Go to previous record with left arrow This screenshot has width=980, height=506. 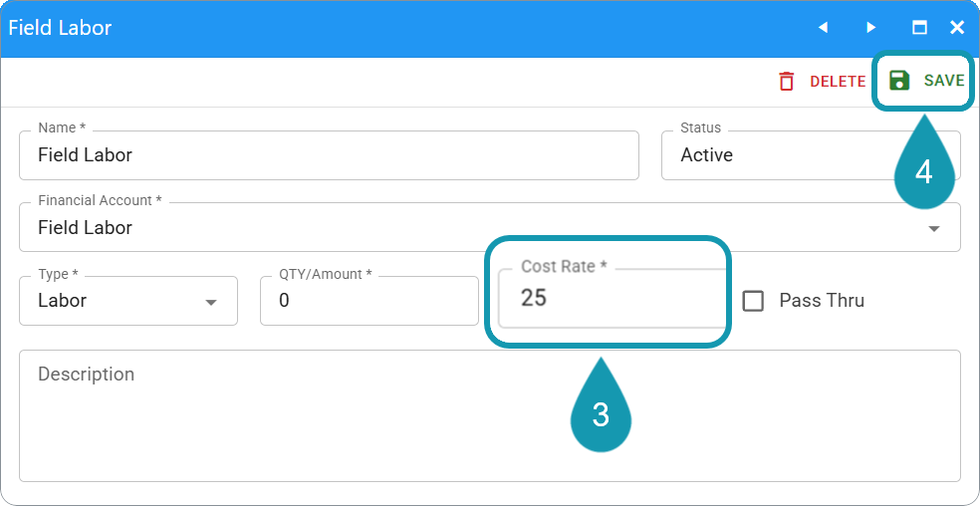(x=823, y=28)
